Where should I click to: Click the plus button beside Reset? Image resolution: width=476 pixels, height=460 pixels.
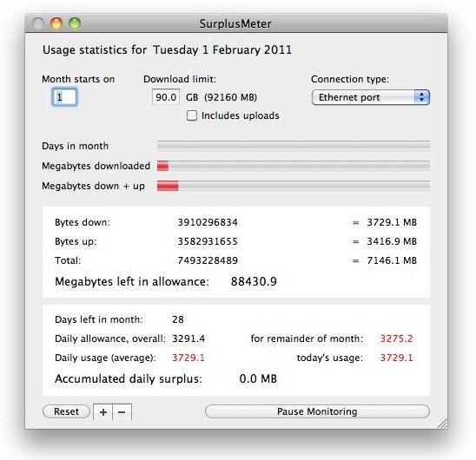point(102,411)
